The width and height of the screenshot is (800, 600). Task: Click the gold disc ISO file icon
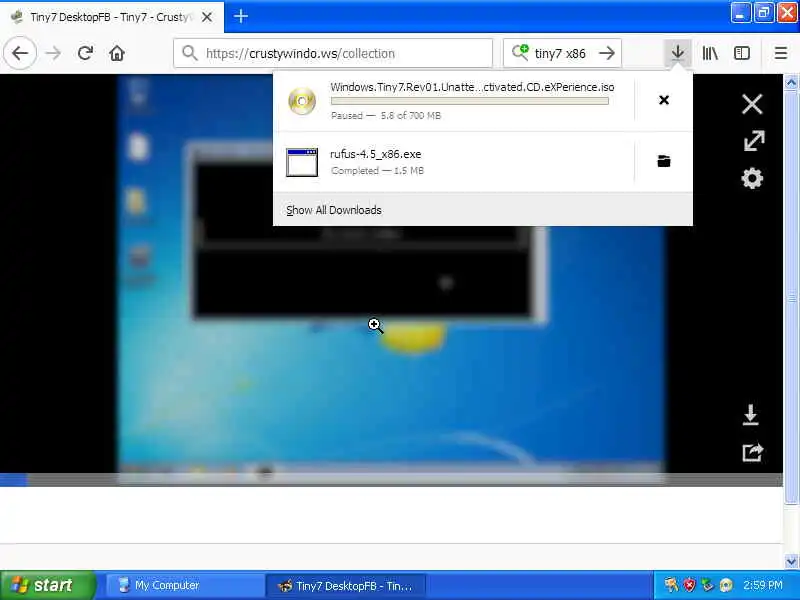pos(302,101)
